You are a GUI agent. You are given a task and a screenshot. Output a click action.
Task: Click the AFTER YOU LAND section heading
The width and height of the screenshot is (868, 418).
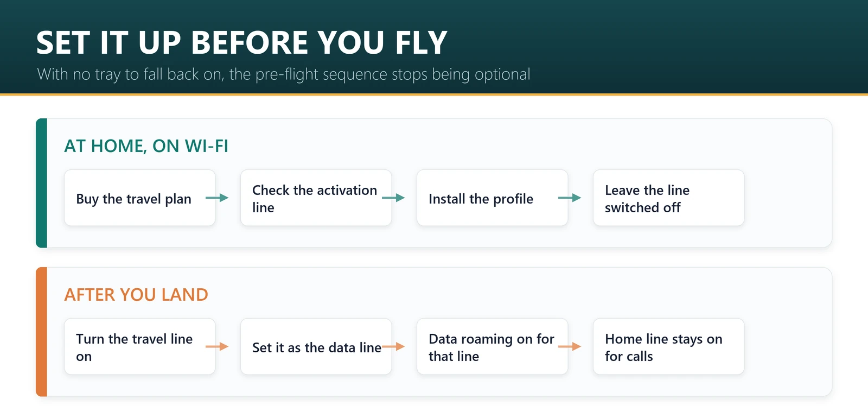point(136,295)
